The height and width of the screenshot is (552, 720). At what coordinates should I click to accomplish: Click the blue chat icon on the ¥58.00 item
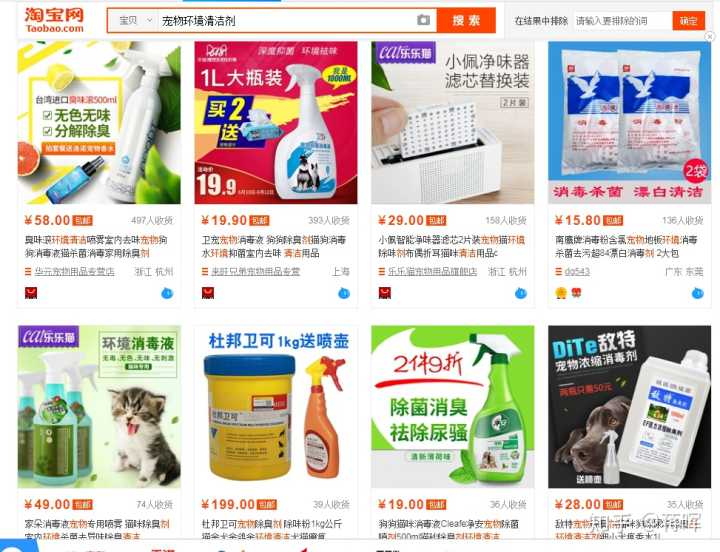pos(167,293)
